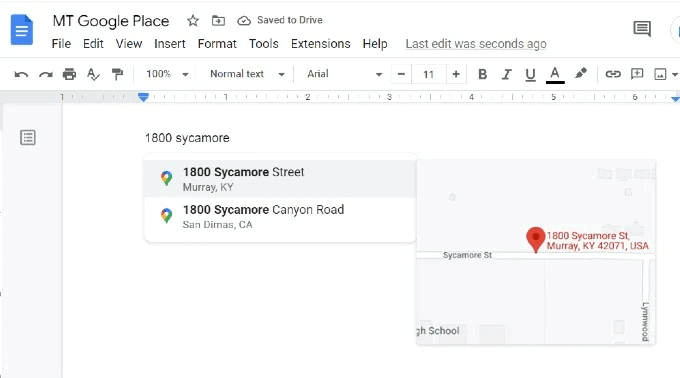Viewport: 680px width, 378px height.
Task: Run spelling and grammar check
Action: tap(93, 74)
